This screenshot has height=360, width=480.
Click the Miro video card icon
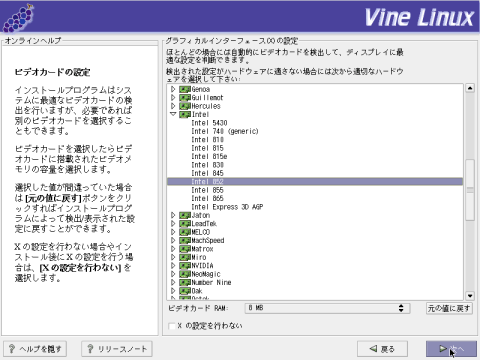point(185,257)
